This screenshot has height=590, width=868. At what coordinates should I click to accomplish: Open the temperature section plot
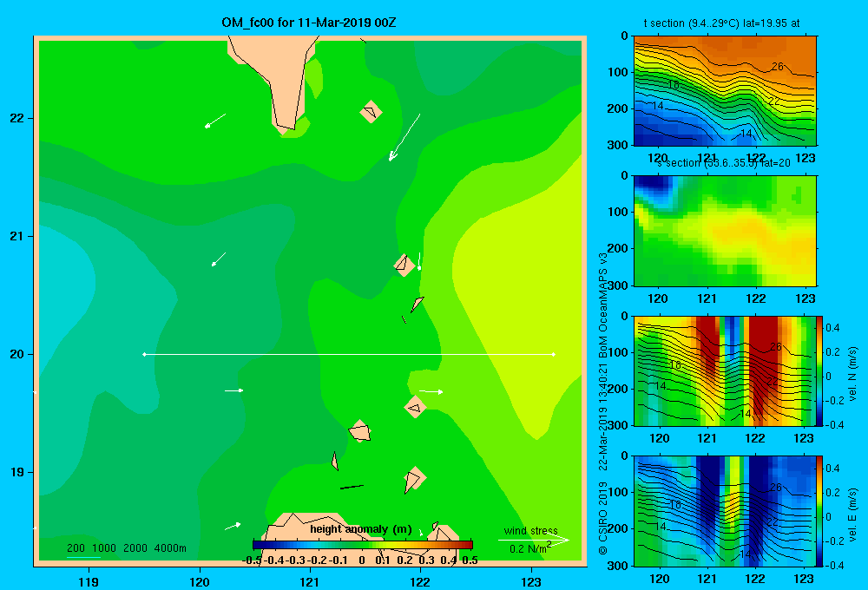725,91
